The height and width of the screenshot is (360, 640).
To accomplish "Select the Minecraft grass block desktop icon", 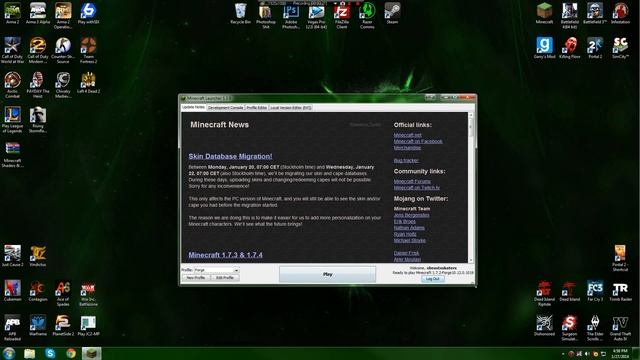I will click(x=544, y=13).
